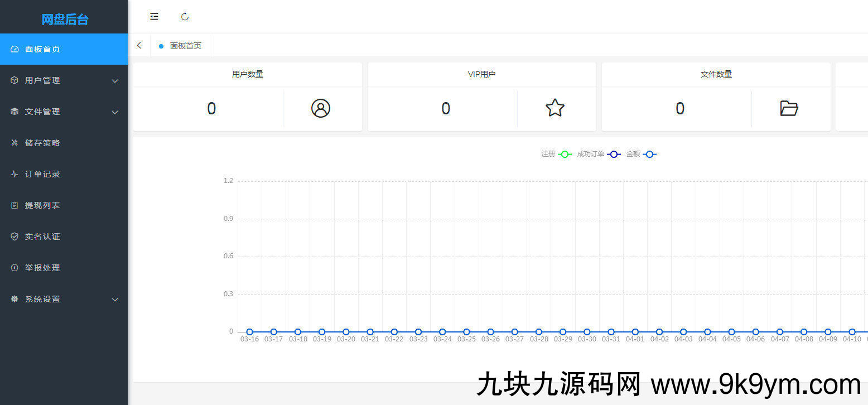Hide the 金额 series via chart legend

641,154
